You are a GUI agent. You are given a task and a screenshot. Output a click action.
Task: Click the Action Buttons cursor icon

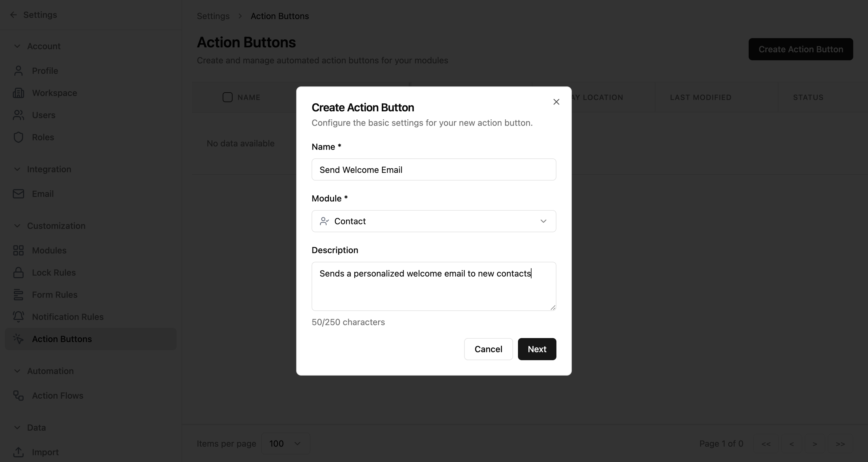pos(18,339)
